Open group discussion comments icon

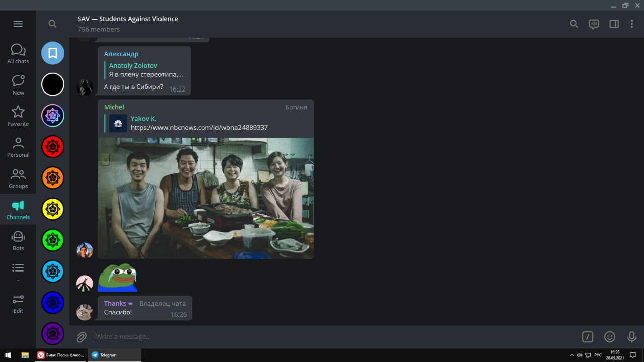594,24
